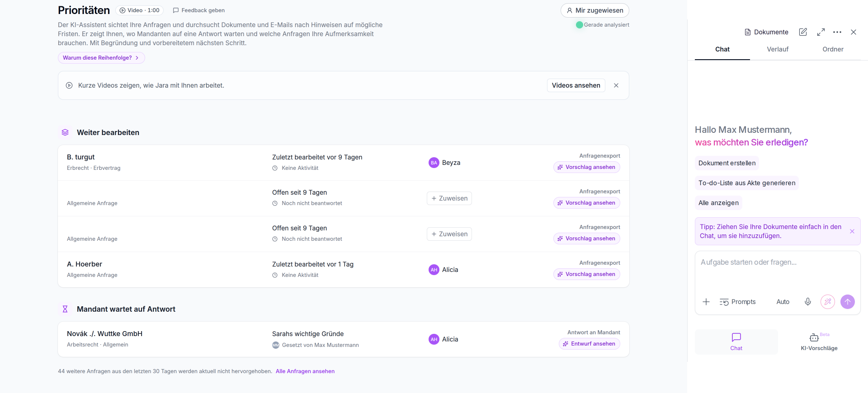Click the magic wand enhance prompt icon
This screenshot has height=393, width=868.
(x=828, y=302)
